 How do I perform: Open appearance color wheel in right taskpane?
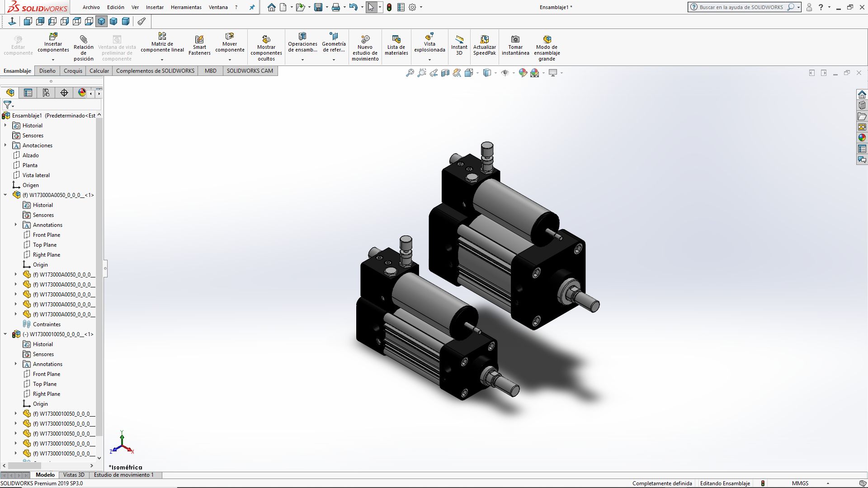(862, 138)
